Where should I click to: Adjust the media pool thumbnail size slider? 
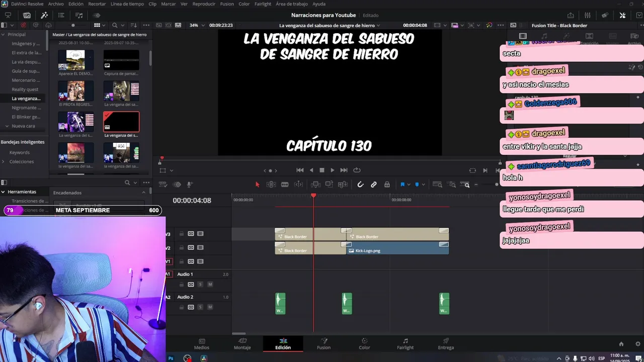(73, 25)
